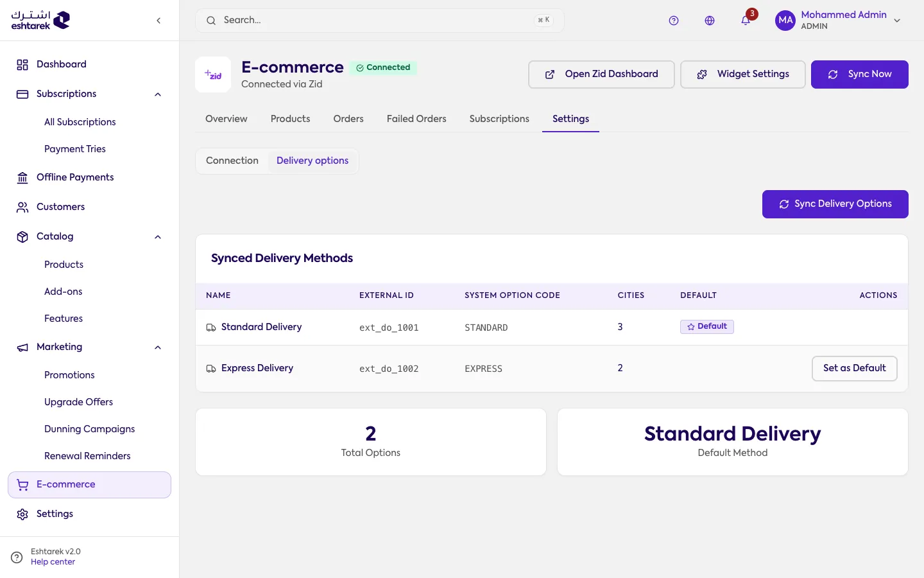Click the Zid logo tile
This screenshot has width=924, height=578.
[x=213, y=74]
